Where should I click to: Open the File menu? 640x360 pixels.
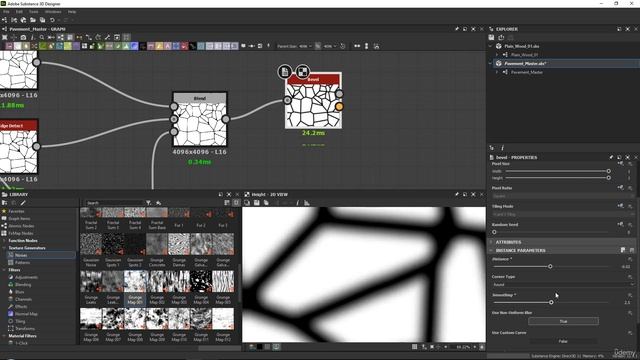click(6, 12)
